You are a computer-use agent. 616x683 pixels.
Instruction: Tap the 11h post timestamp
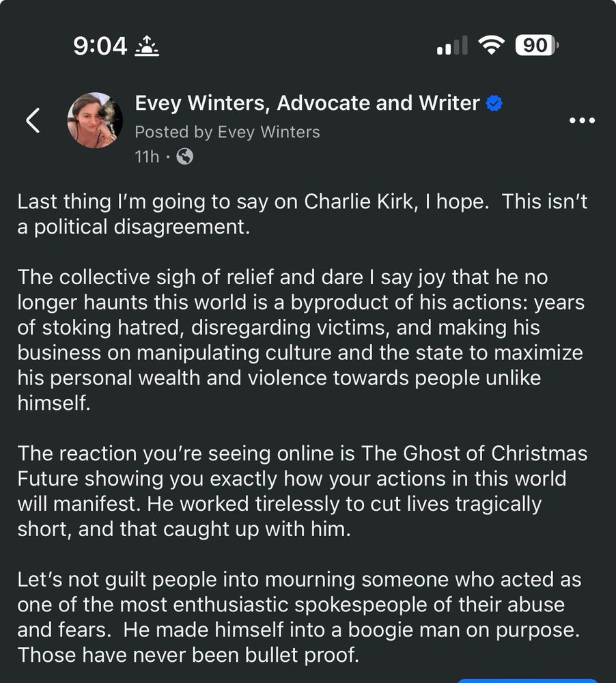point(147,156)
